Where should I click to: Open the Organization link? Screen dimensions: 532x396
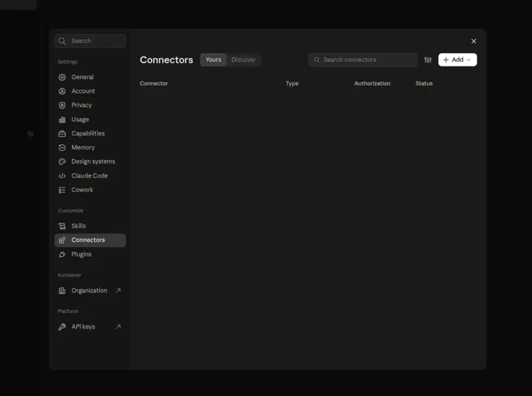click(90, 290)
